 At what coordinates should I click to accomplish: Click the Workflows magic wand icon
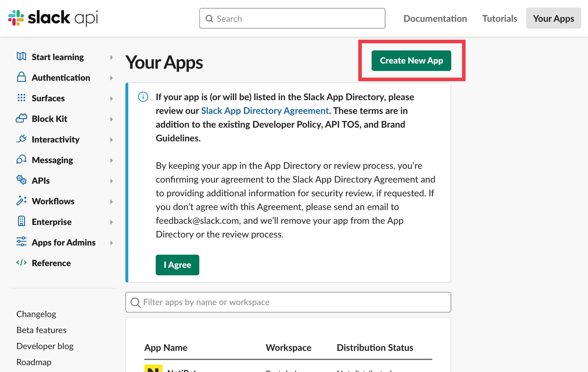click(x=21, y=201)
